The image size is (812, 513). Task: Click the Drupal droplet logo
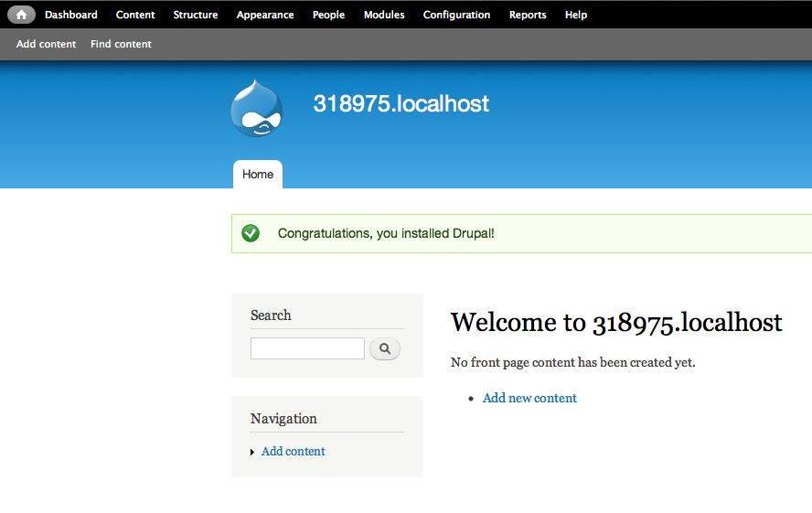[256, 108]
